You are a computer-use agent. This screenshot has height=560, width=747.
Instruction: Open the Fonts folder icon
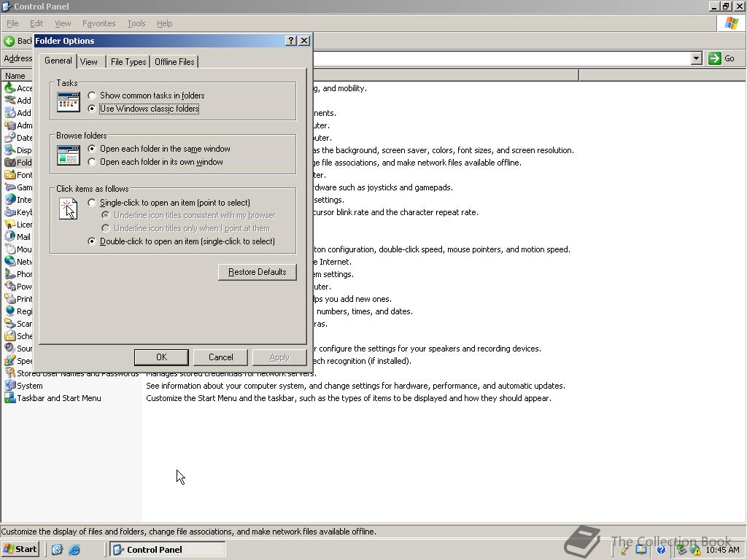pos(10,175)
